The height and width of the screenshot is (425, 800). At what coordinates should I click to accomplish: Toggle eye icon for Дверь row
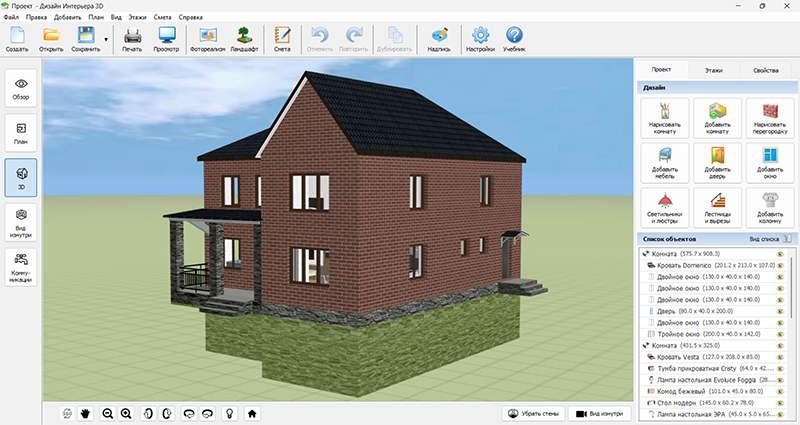(780, 311)
